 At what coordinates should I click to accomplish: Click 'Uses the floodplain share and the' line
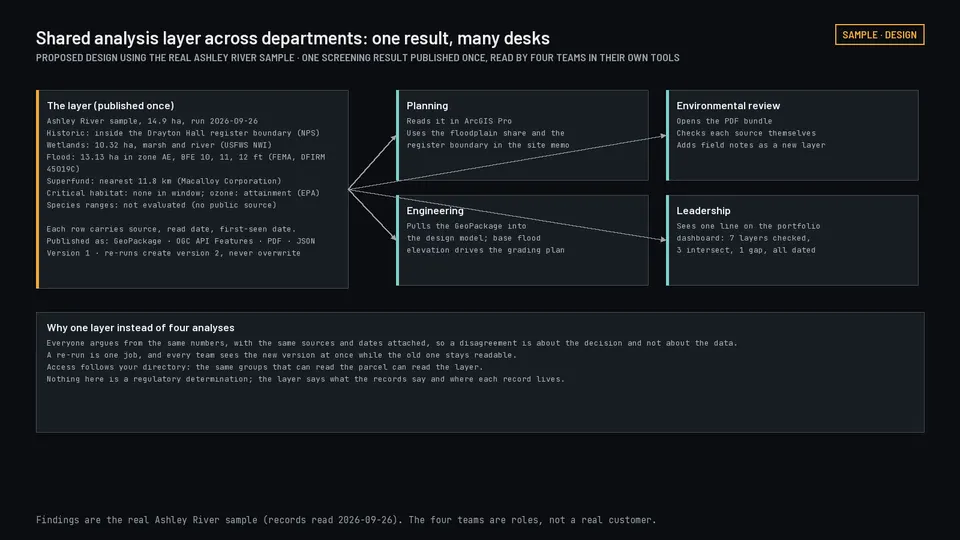point(486,133)
